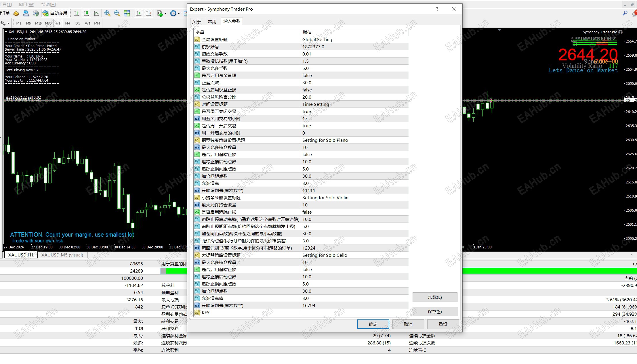Viewport: 637px width, 364px height.
Task: Switch chart to bar chart style
Action: [77, 13]
